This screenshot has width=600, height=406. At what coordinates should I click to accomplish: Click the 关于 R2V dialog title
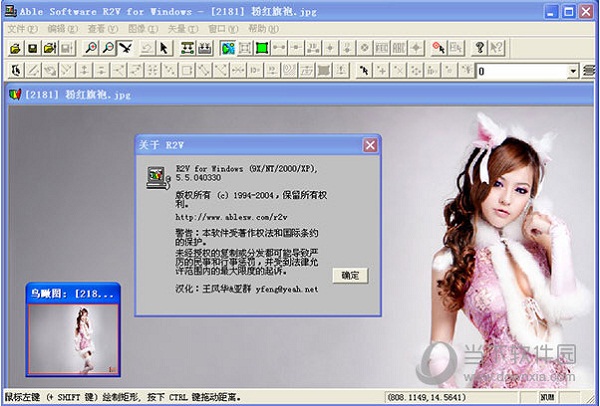161,145
